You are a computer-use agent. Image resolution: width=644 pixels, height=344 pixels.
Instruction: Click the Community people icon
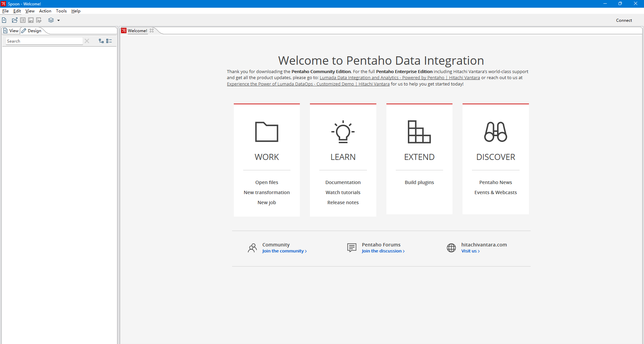click(252, 248)
